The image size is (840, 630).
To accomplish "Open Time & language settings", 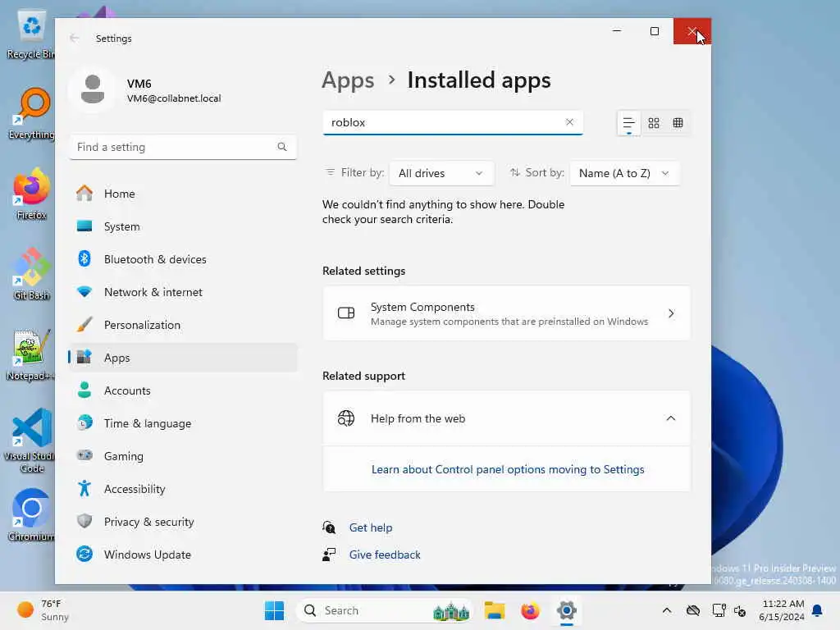I will pyautogui.click(x=183, y=423).
